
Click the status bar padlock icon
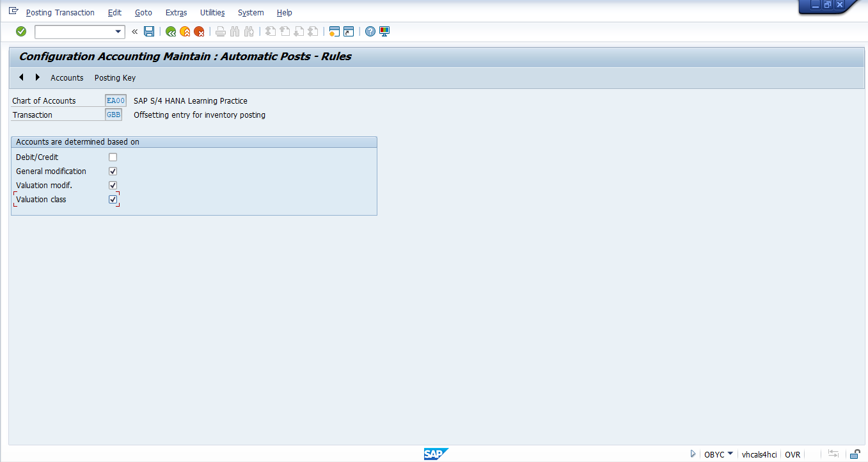click(855, 454)
